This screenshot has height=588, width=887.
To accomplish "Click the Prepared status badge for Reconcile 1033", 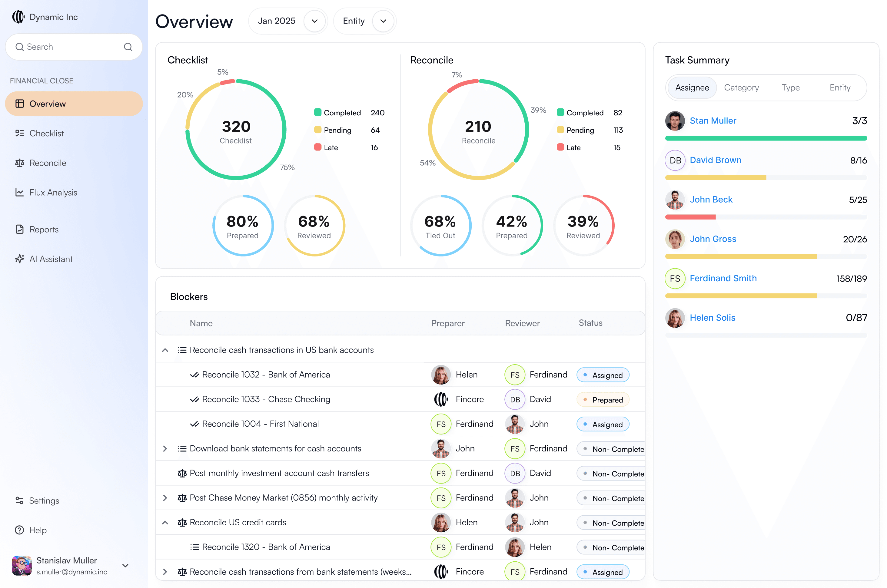I will click(603, 400).
